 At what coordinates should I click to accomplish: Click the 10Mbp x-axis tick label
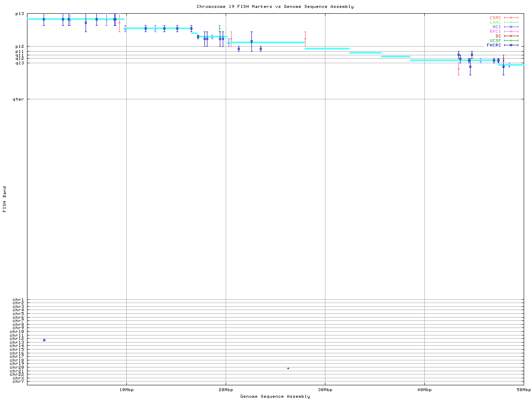coord(126,390)
